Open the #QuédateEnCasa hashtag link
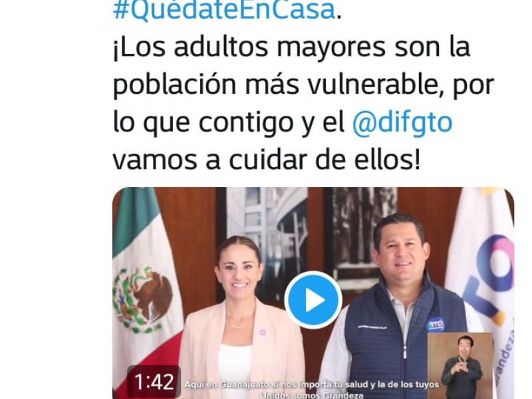Viewport: 532px width, 399px height. [224, 10]
